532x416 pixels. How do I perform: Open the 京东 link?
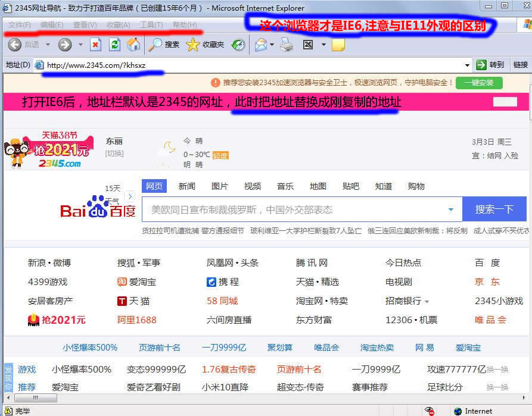point(487,281)
